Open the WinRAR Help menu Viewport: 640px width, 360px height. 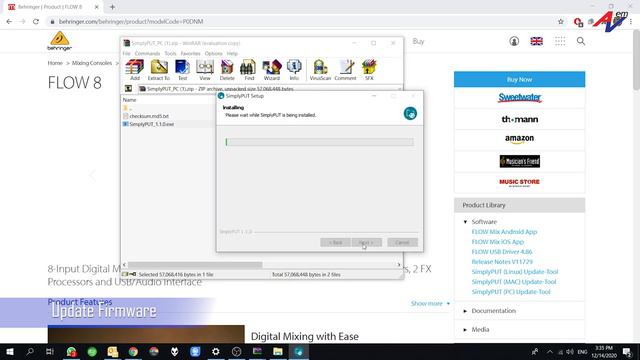point(232,53)
